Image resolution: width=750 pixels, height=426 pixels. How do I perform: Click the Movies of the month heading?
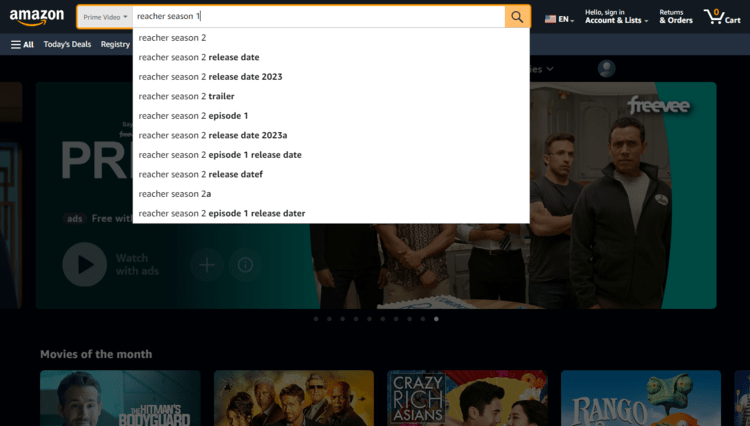pos(96,354)
